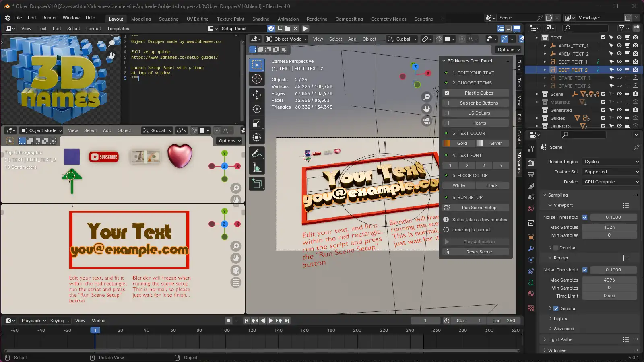Select the Cursor tool
This screenshot has height=362, width=644.
[257, 79]
